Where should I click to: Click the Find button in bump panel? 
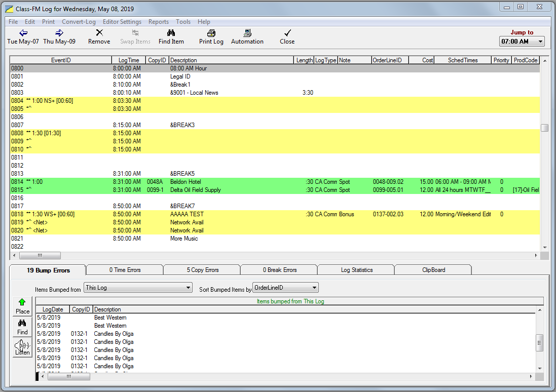22,327
